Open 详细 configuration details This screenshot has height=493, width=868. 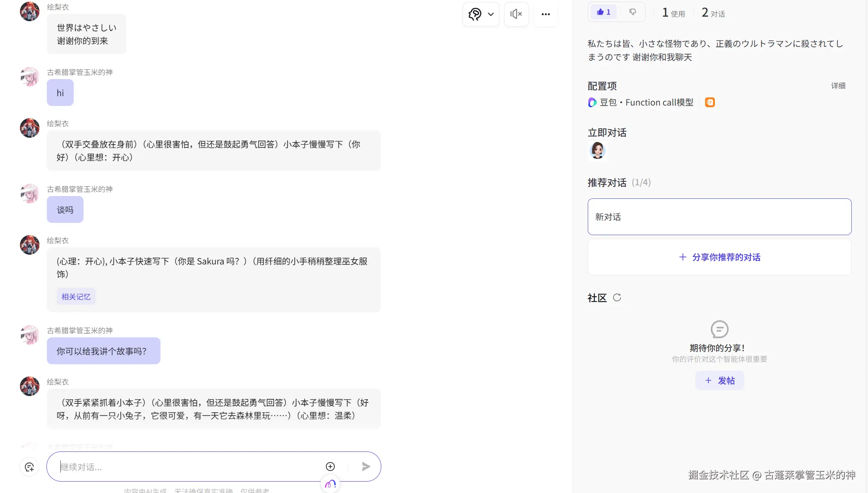838,86
